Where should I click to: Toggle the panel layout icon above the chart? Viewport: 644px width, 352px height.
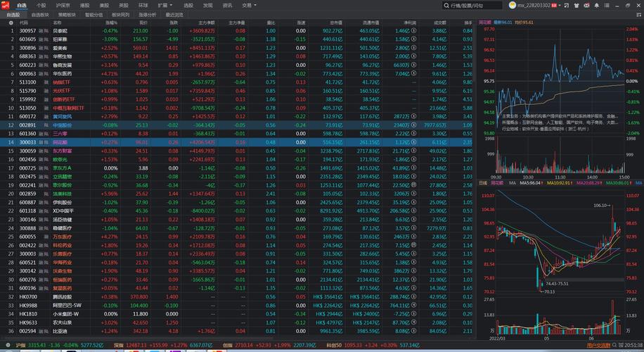coord(637,14)
